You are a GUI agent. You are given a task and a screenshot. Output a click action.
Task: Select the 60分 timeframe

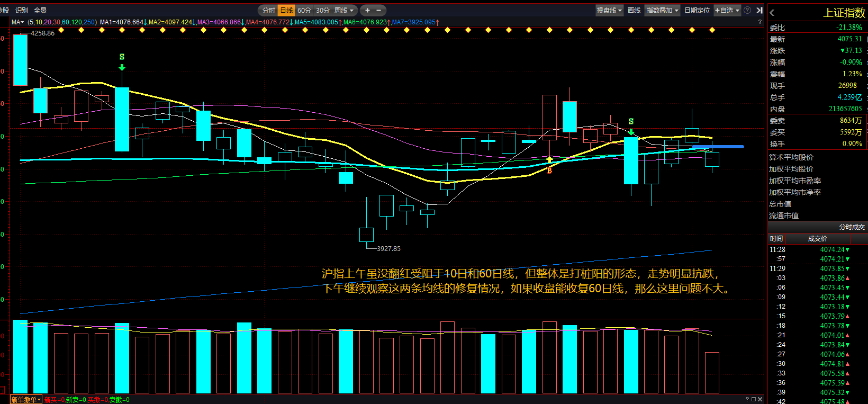tap(304, 10)
